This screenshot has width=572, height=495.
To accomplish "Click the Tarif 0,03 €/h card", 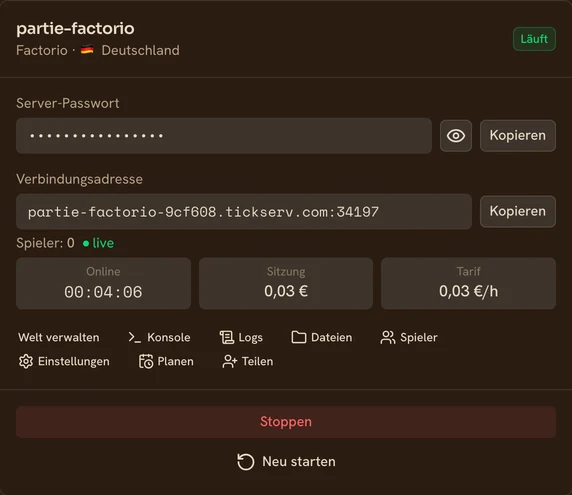I will click(468, 283).
